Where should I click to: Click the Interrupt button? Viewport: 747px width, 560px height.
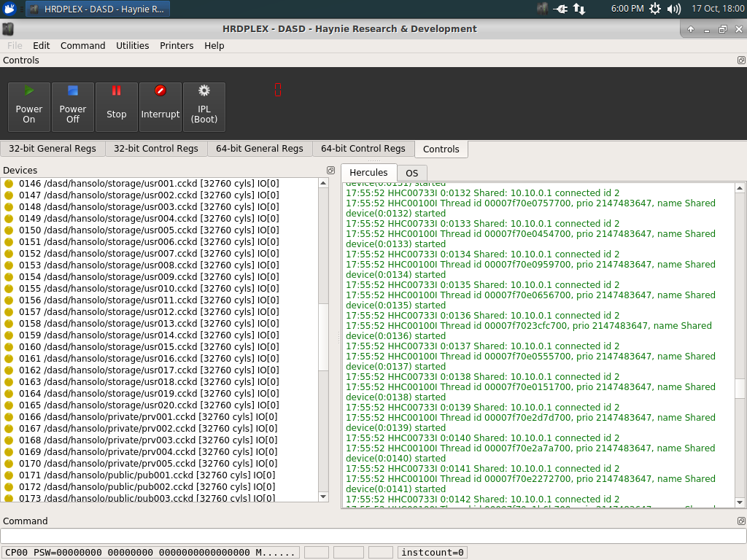(x=160, y=106)
